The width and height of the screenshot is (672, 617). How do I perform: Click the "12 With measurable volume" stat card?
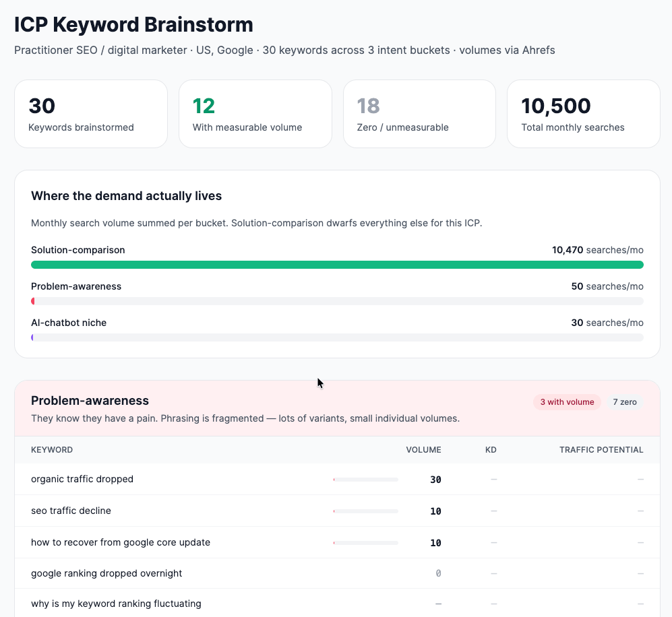[255, 113]
